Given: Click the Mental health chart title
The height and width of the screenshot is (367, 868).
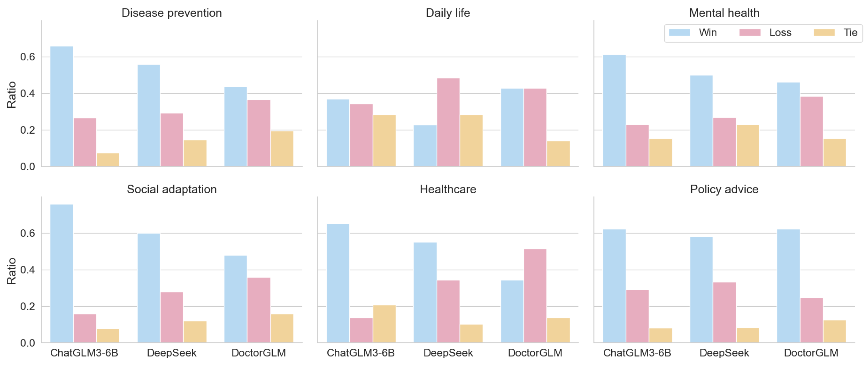Looking at the screenshot, I should coord(724,13).
